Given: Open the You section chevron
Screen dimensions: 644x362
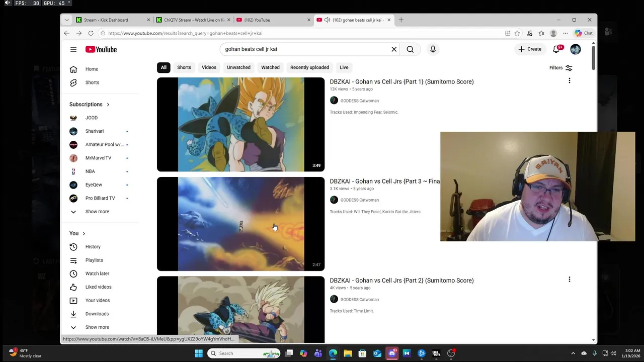Looking at the screenshot, I should pos(84,233).
